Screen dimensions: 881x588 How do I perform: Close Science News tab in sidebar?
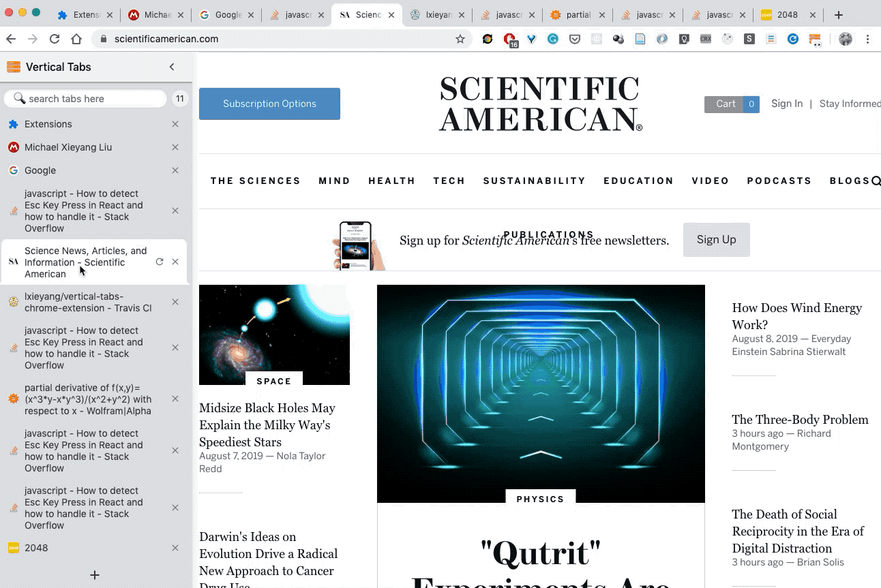175,262
